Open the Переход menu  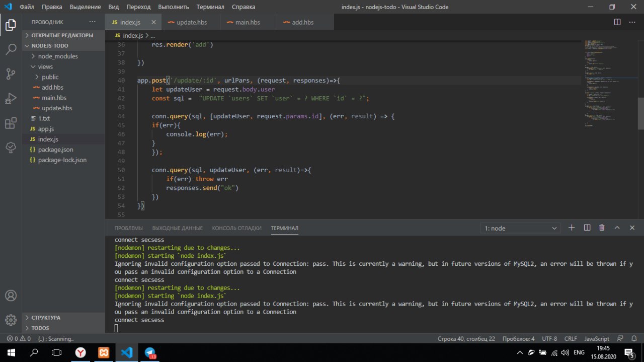[x=138, y=7]
